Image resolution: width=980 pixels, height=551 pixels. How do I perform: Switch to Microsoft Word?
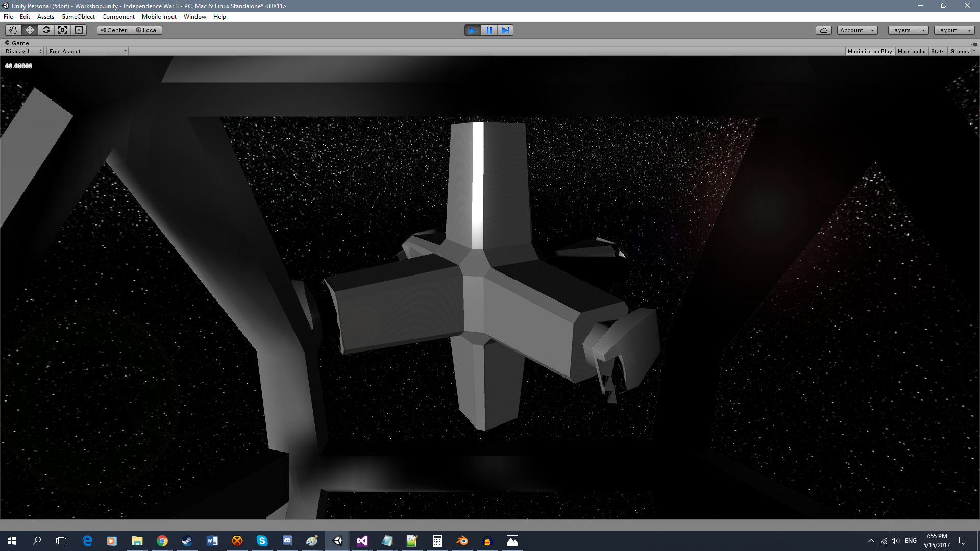(x=212, y=541)
